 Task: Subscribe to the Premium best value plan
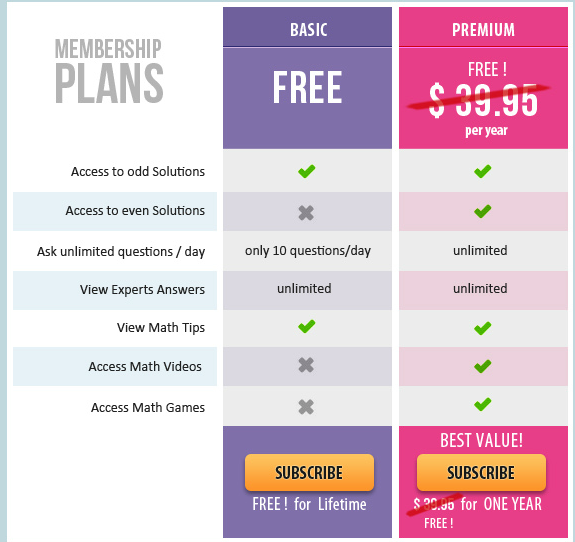click(481, 473)
